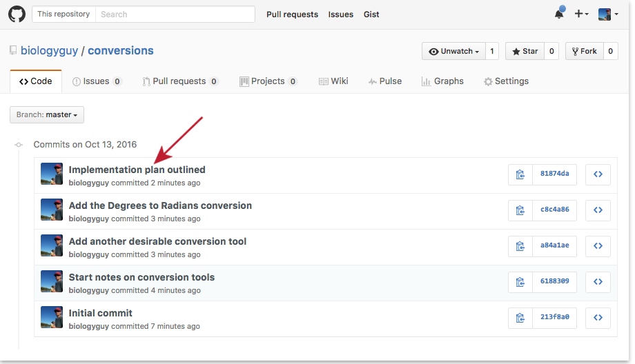Viewport: 635px width, 364px height.
Task: Switch to the repository Issues tab
Action: click(97, 81)
